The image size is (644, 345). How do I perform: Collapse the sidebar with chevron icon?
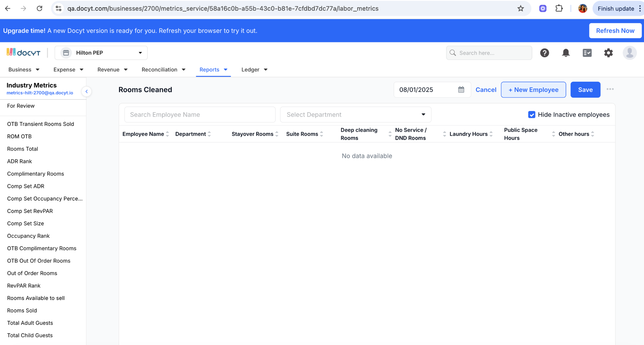coord(86,92)
